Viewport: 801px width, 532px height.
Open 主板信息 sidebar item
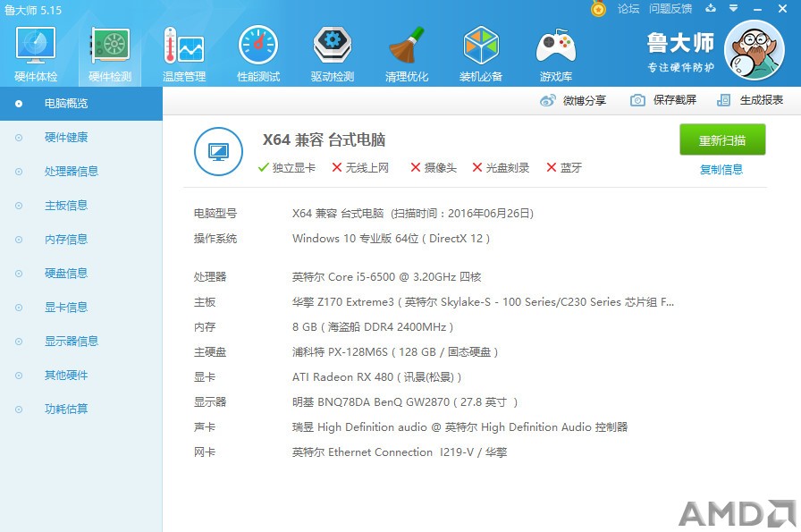pyautogui.click(x=81, y=206)
